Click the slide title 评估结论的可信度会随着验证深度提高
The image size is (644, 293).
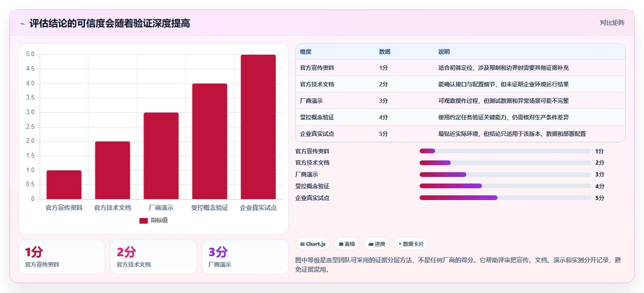point(110,24)
